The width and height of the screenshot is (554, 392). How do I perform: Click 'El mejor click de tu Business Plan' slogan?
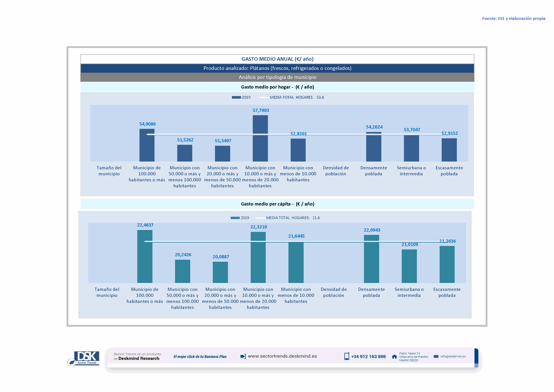(x=200, y=357)
